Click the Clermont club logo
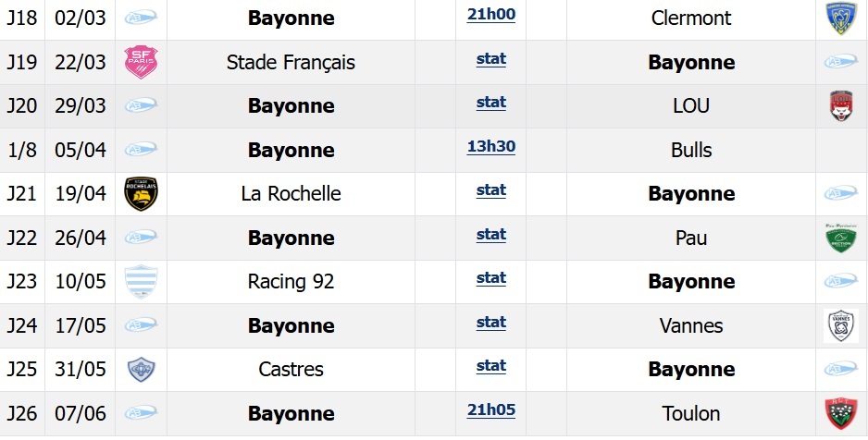Screen dimensions: 868x440 [841, 18]
